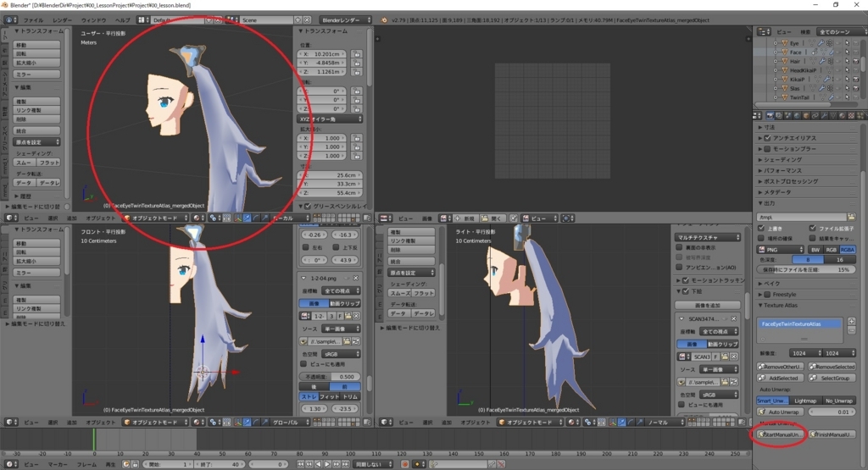Open the World properties tab globe icon

pyautogui.click(x=797, y=115)
